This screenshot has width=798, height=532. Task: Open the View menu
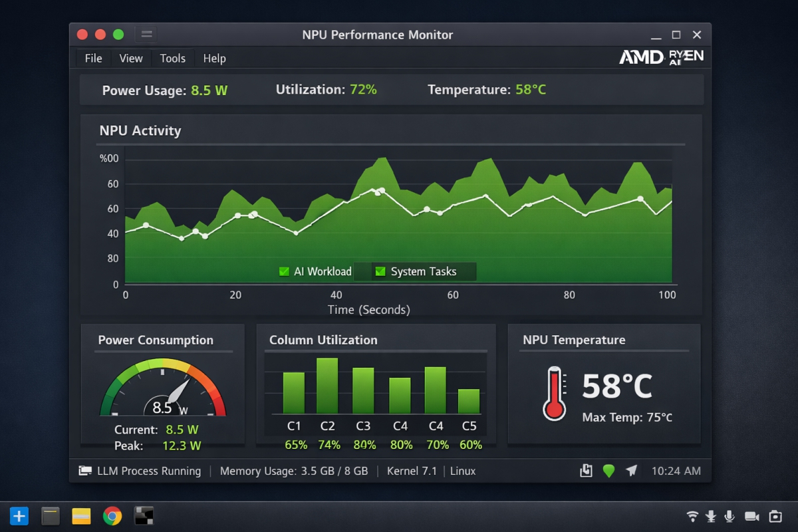coord(130,59)
